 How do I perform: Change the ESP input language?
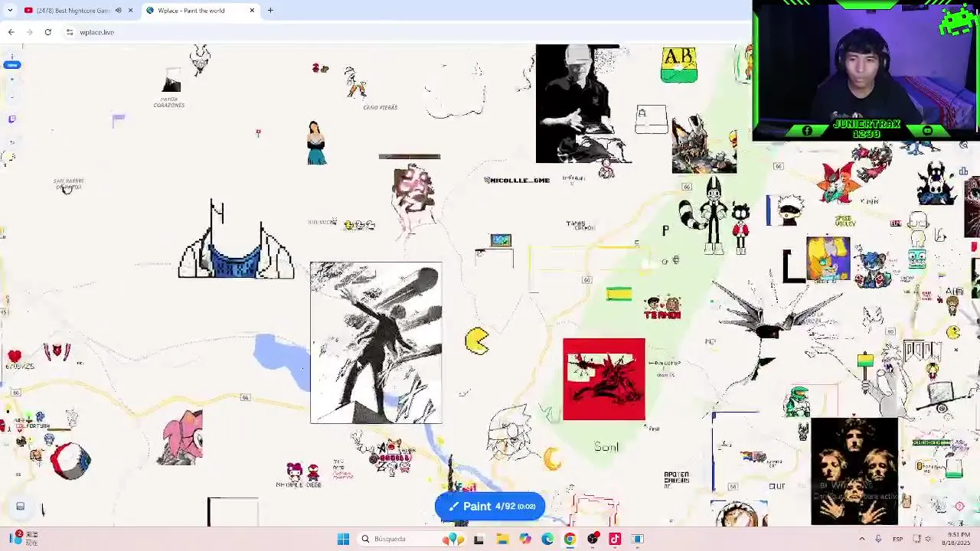pos(897,539)
